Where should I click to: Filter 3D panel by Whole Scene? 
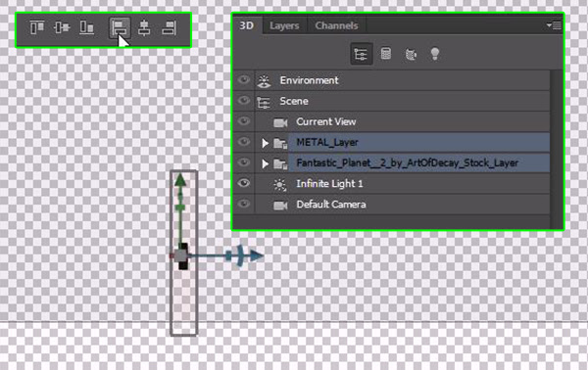(x=361, y=54)
